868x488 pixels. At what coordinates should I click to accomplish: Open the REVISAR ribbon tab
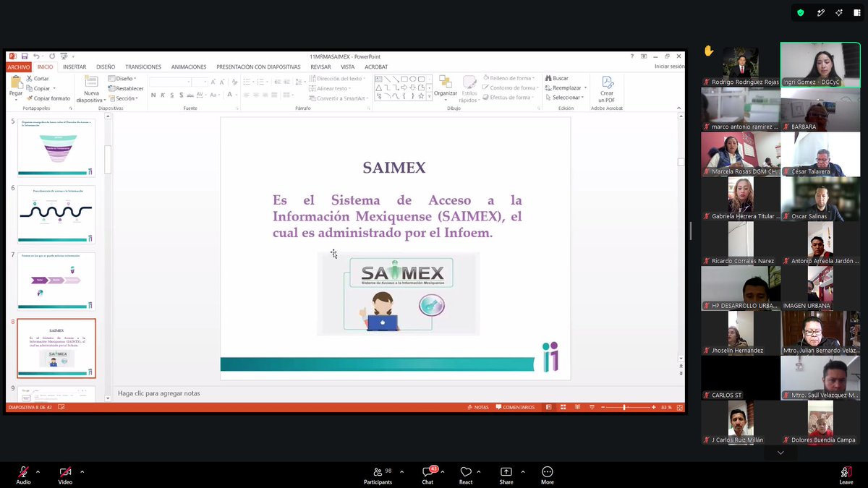click(x=320, y=67)
